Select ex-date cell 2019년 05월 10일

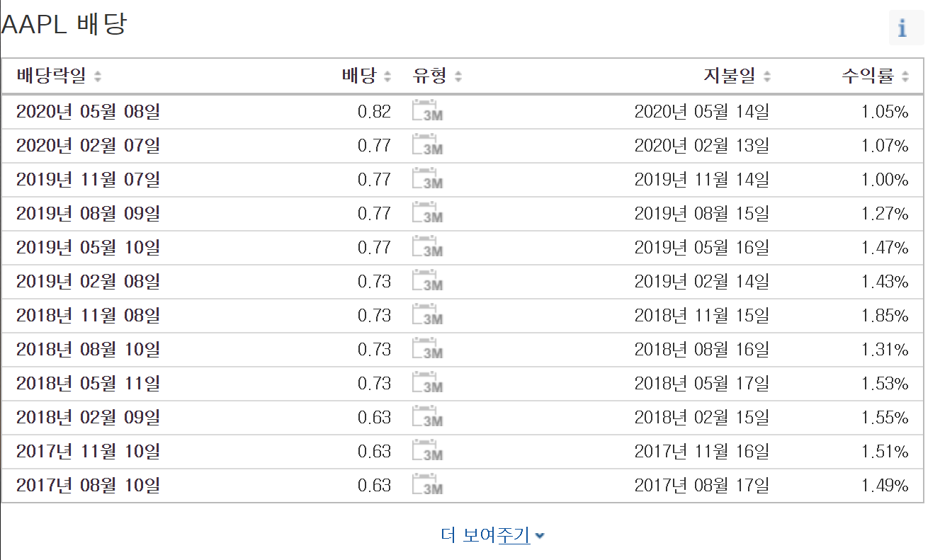tap(89, 248)
